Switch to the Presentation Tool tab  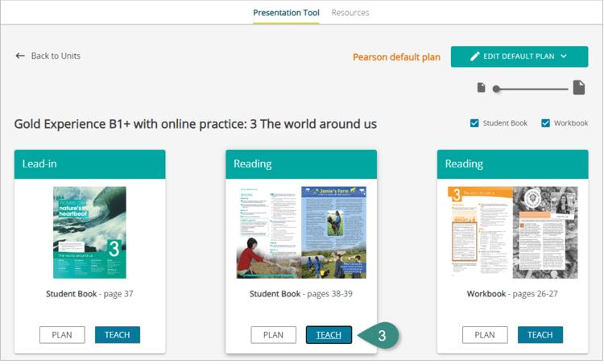pos(286,13)
